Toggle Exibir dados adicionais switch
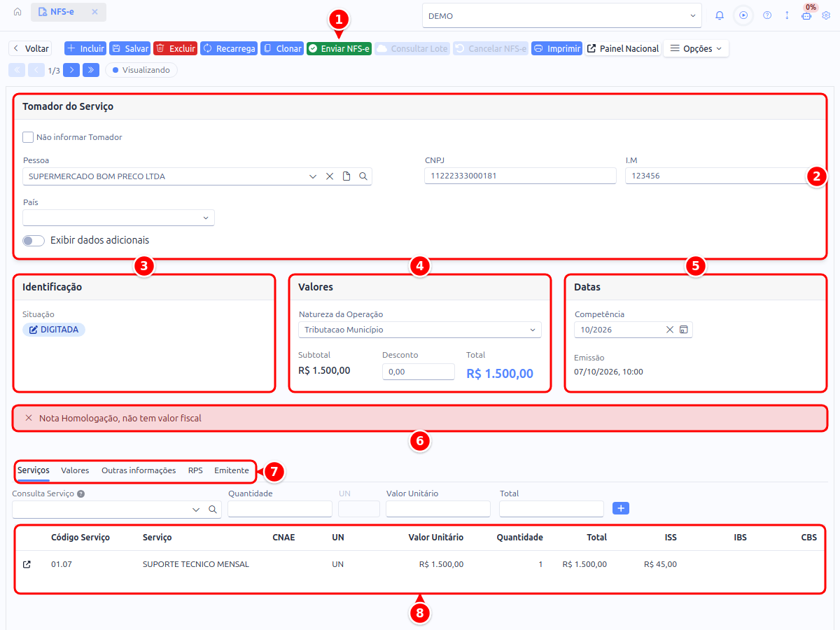This screenshot has height=630, width=840. click(33, 240)
